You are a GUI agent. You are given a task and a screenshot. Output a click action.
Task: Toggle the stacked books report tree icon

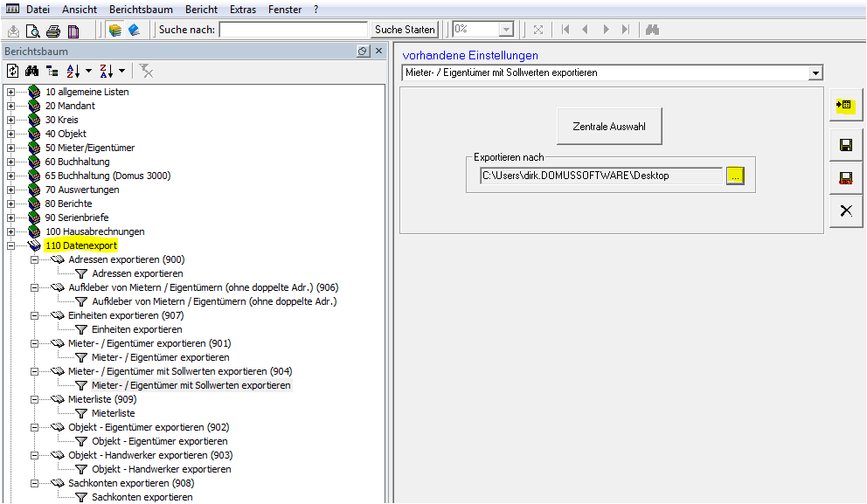115,30
